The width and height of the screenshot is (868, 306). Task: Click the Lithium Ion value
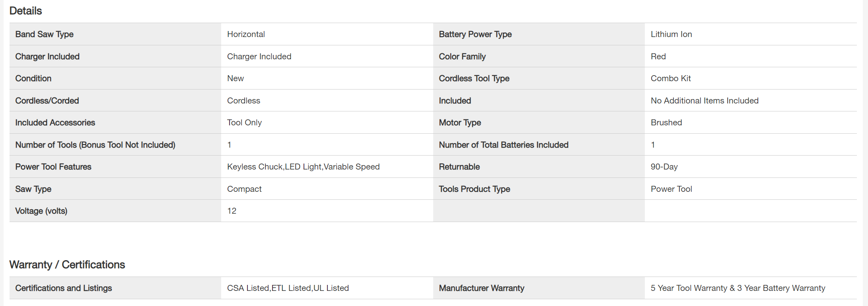pos(671,34)
